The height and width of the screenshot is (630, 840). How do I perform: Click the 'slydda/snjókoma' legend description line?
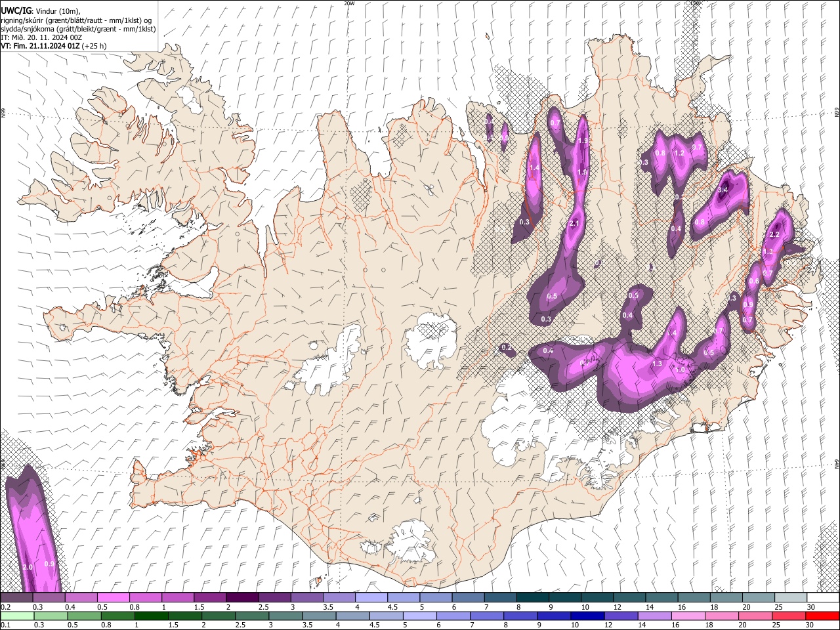click(x=78, y=29)
